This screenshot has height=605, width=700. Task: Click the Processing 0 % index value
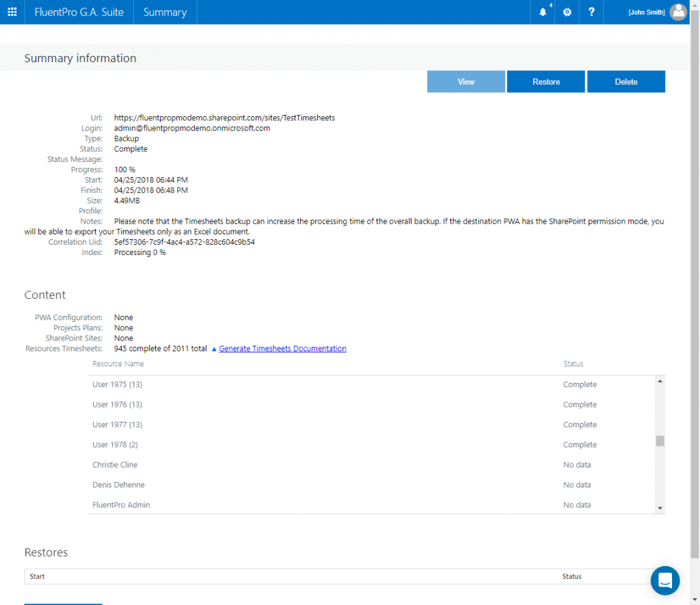(139, 252)
